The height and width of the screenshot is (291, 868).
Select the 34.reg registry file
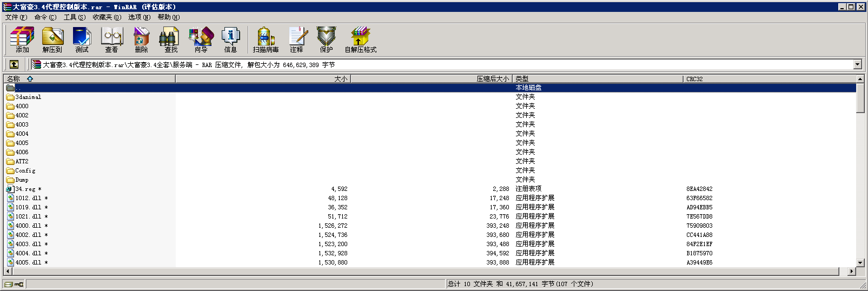pyautogui.click(x=25, y=189)
